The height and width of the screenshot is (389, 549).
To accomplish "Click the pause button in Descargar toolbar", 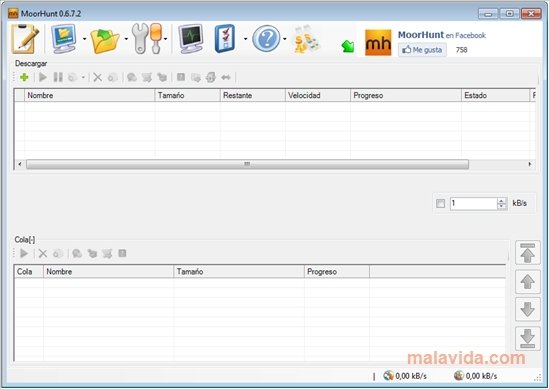I will [58, 77].
